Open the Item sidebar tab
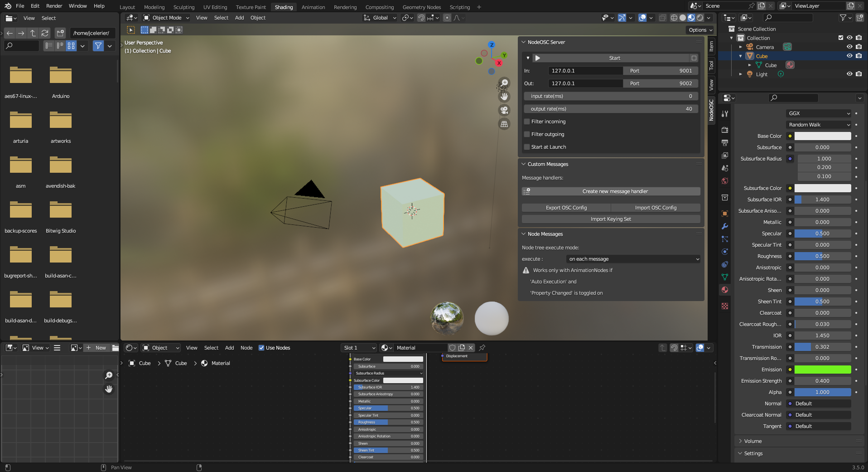Image resolution: width=868 pixels, height=472 pixels. tap(711, 46)
